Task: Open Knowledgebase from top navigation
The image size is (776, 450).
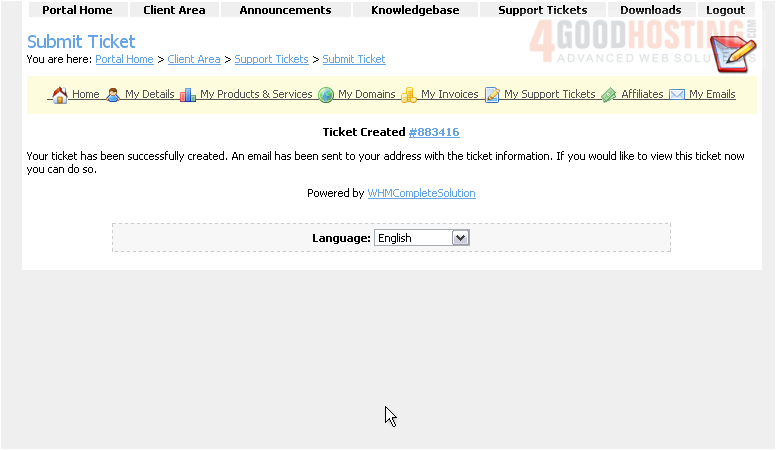Action: coord(415,10)
